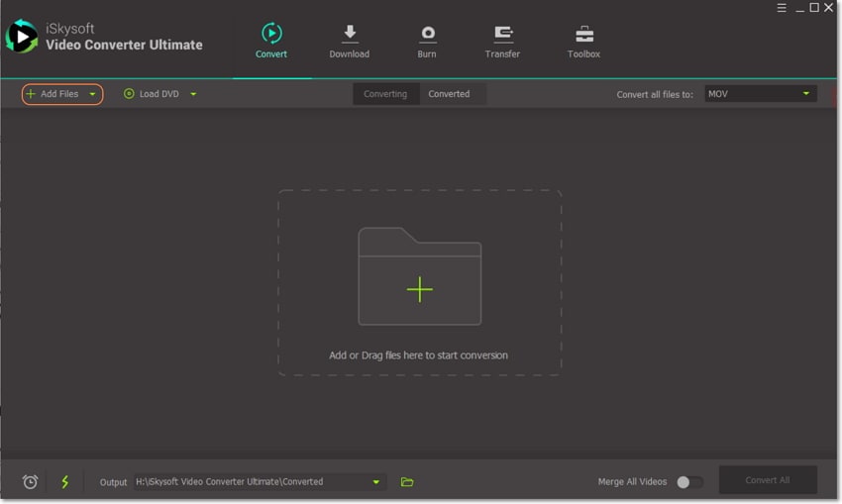Expand the Add Files dropdown arrow
Viewport: 842px width, 504px height.
(x=92, y=94)
